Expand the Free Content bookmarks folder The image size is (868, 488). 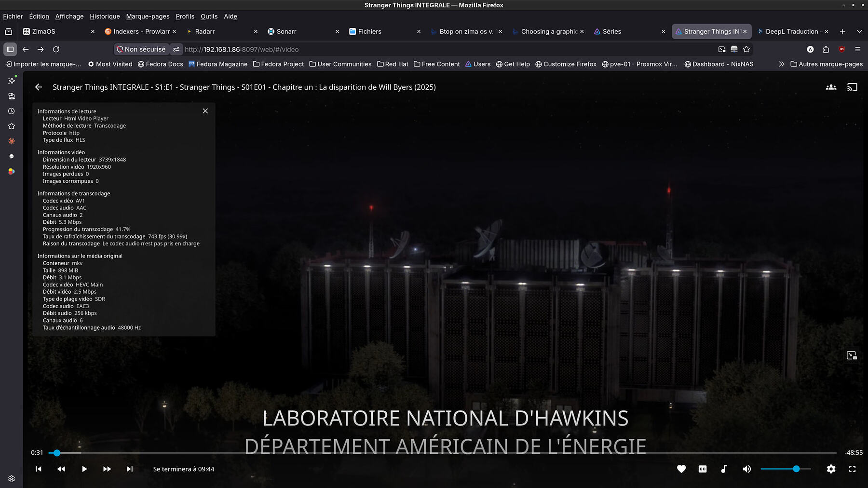(437, 64)
